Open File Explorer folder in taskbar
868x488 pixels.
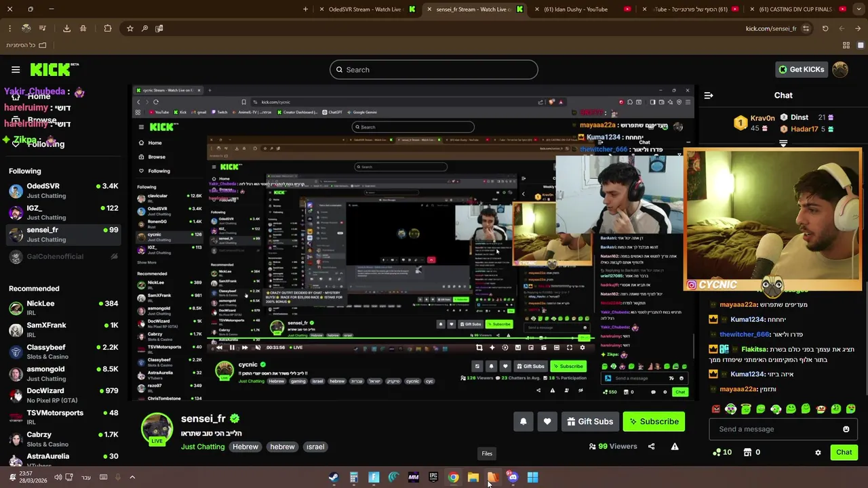pyautogui.click(x=473, y=477)
